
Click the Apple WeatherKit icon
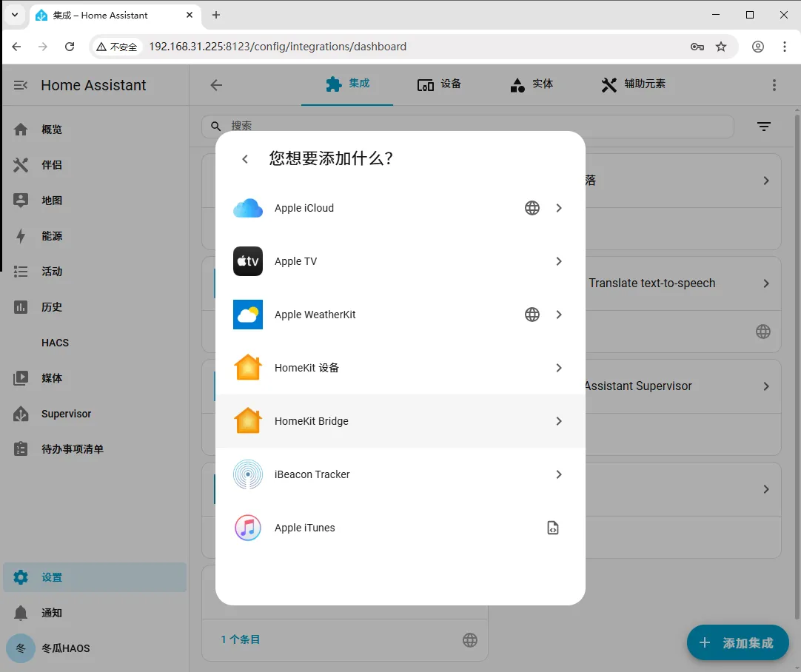point(248,315)
